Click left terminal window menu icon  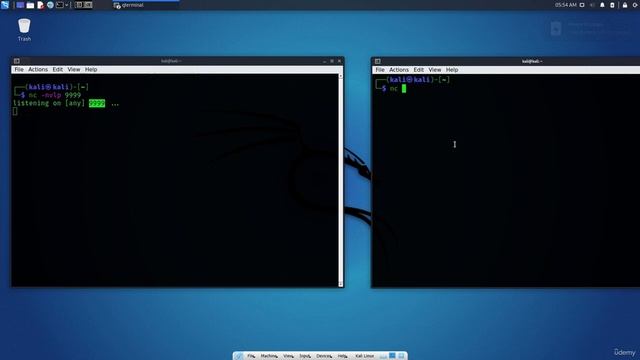17,61
